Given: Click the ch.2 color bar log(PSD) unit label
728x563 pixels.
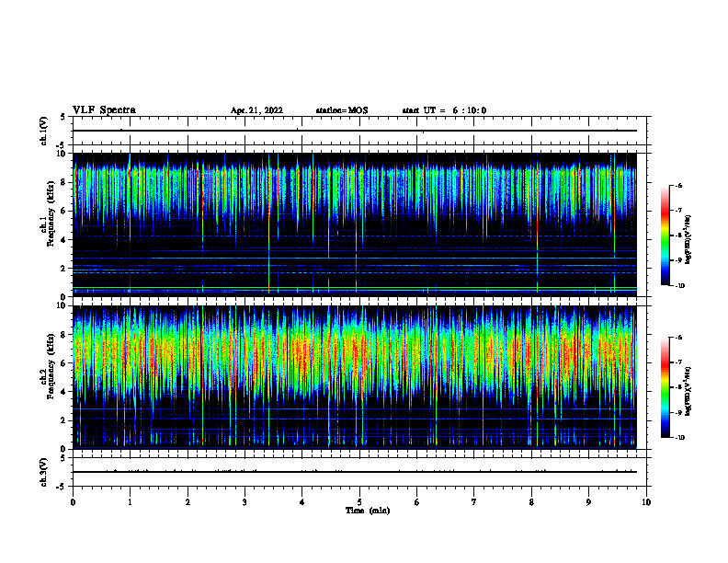Looking at the screenshot, I should pos(688,391).
